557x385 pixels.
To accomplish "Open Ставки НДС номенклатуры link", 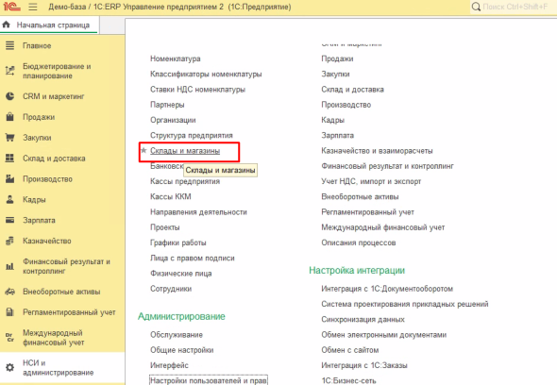I will (198, 89).
